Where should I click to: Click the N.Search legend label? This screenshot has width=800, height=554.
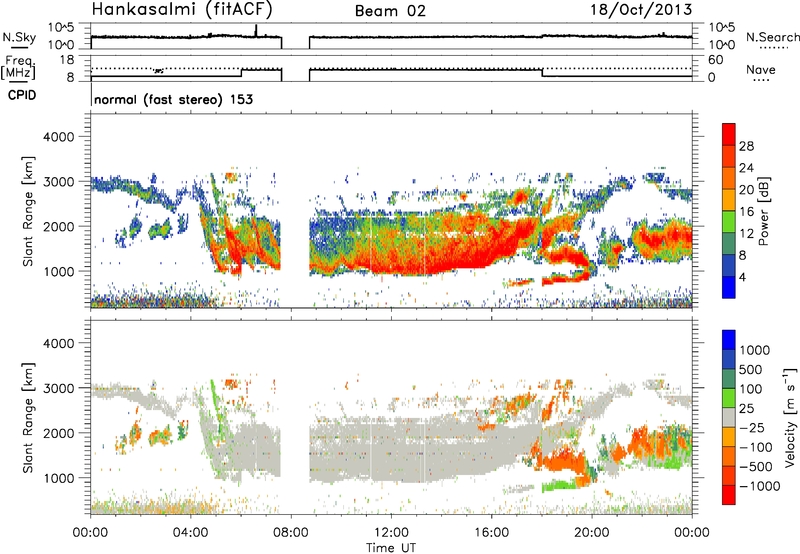coord(773,37)
